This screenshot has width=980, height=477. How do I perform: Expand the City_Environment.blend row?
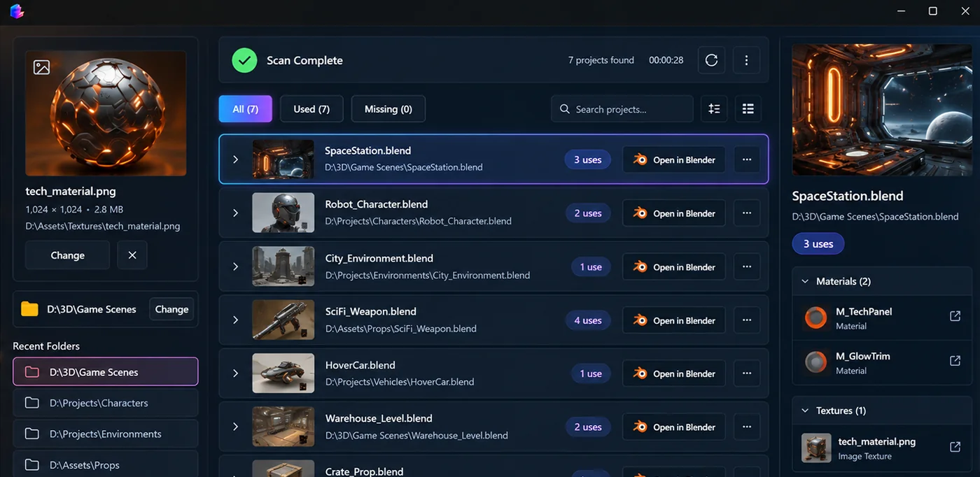tap(236, 266)
